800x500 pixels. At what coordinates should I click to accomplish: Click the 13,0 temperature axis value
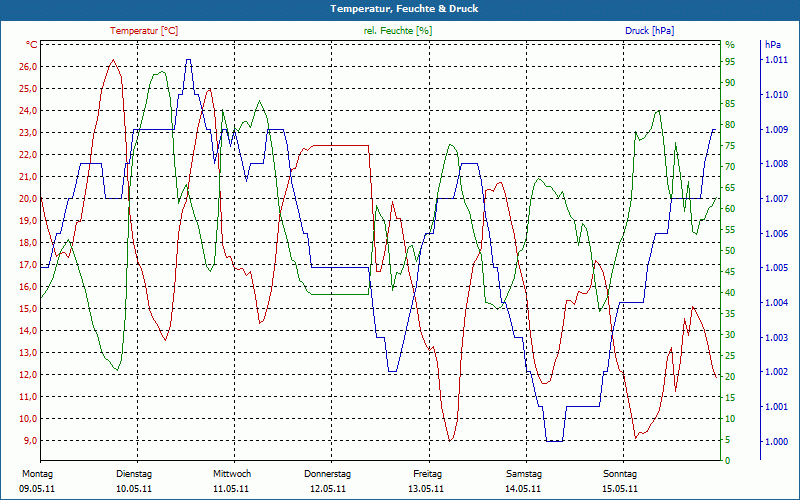pyautogui.click(x=28, y=353)
